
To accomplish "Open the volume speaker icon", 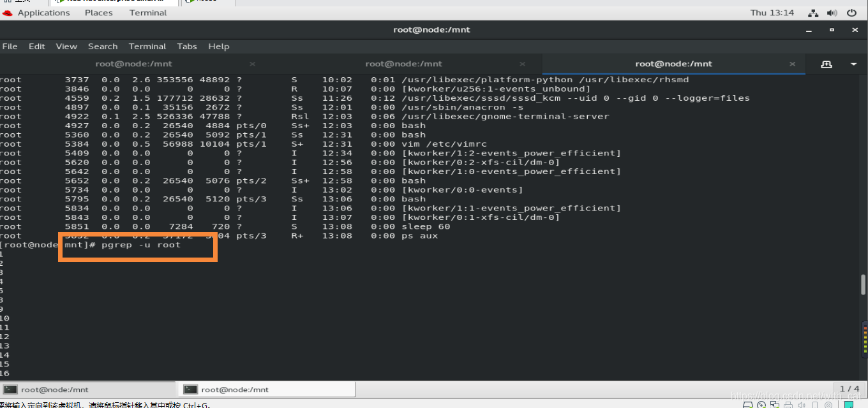I will (832, 13).
